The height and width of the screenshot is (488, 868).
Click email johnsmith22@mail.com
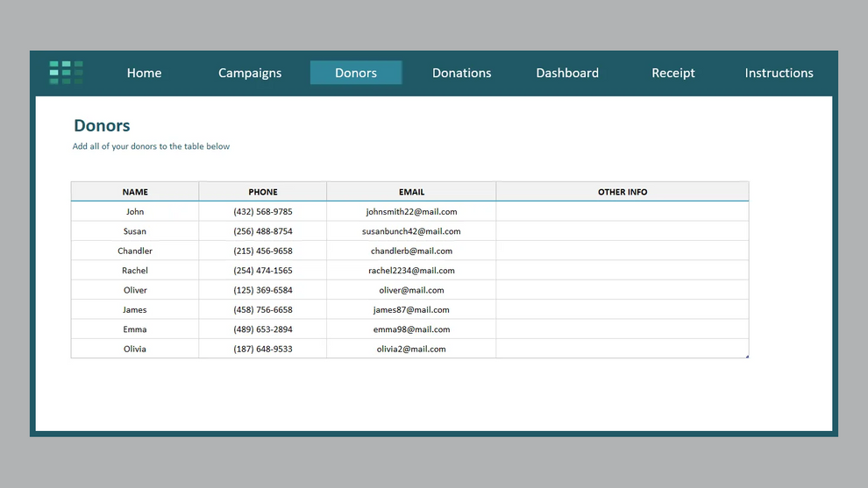point(411,211)
